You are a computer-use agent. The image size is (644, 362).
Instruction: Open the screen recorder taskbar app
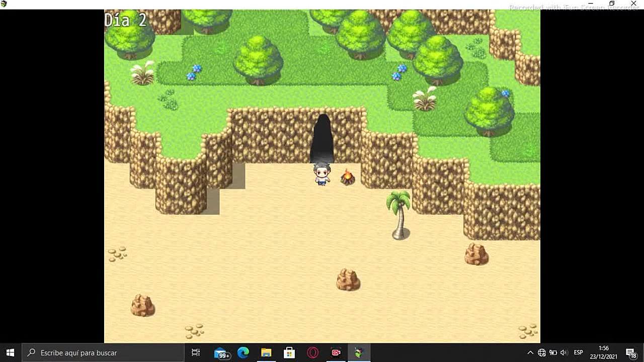336,352
